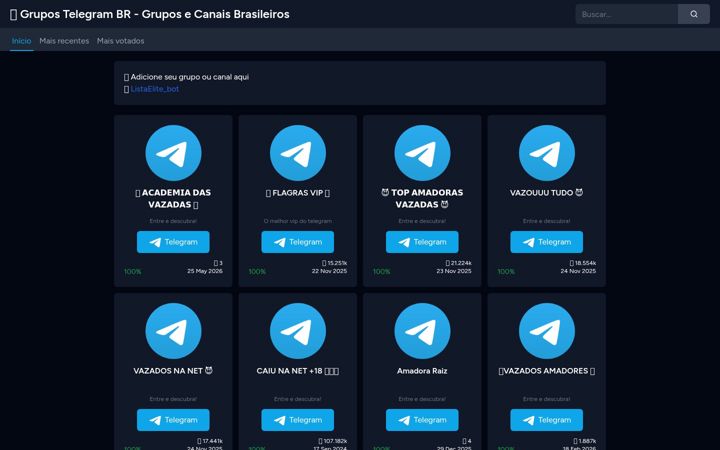The width and height of the screenshot is (720, 450).
Task: Click the 18.554k member count
Action: pos(583,263)
